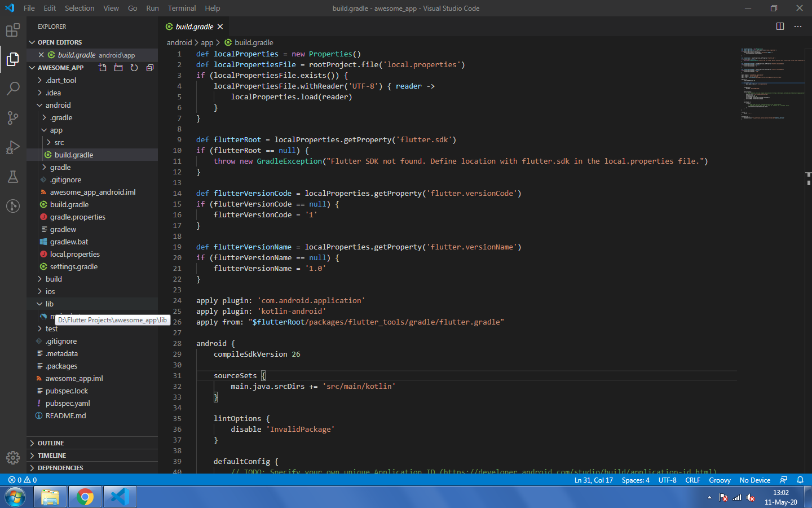The image size is (812, 508).
Task: Open the Help menu
Action: 213,8
